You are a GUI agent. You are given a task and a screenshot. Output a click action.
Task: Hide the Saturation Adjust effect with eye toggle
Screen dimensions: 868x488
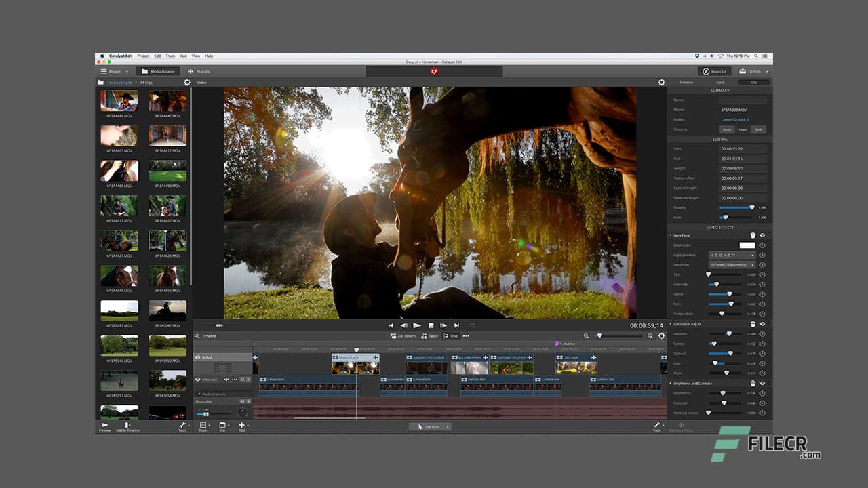click(762, 324)
